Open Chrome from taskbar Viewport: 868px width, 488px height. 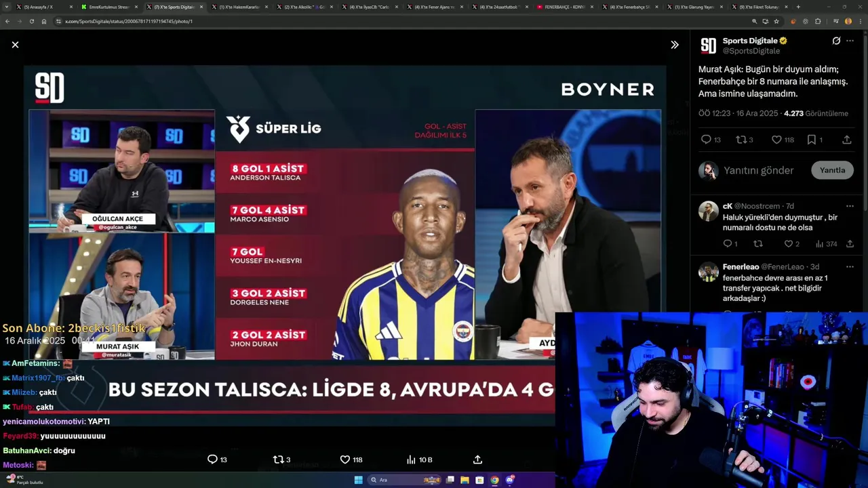[494, 480]
